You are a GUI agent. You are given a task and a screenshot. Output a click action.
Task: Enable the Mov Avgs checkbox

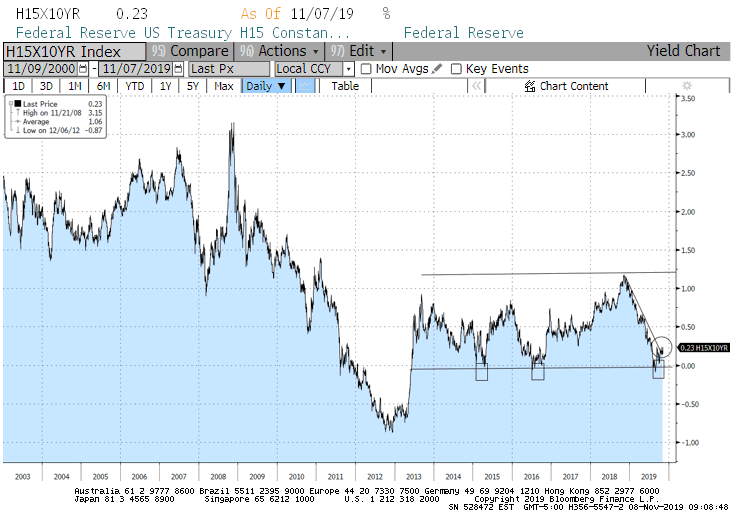366,69
